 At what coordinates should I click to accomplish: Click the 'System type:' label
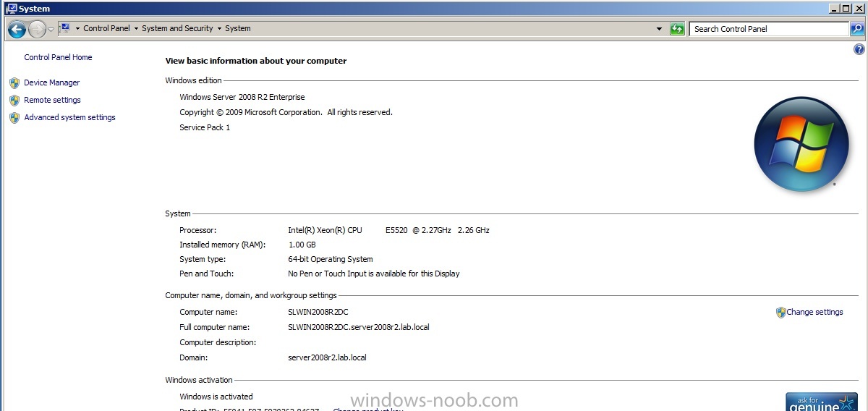coord(203,259)
